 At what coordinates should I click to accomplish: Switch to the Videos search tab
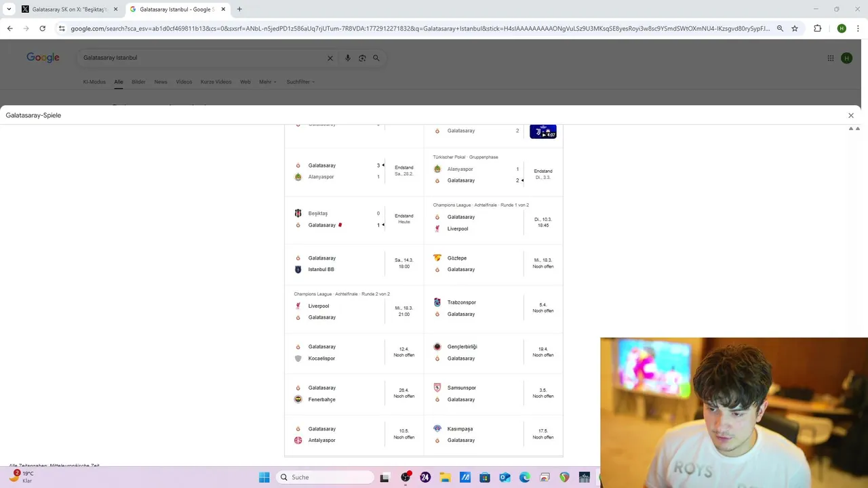pyautogui.click(x=184, y=82)
